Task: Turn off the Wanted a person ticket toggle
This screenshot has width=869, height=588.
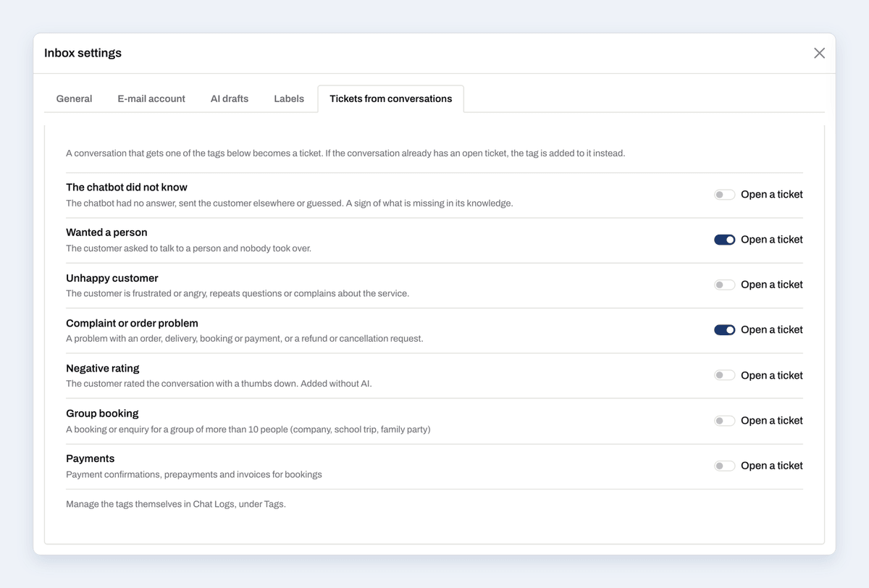Action: 724,240
